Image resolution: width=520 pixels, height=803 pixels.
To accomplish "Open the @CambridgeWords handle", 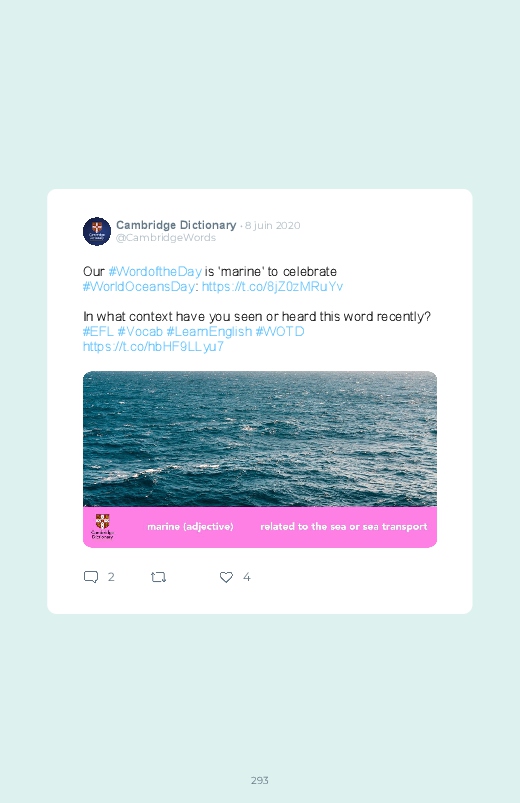I will pyautogui.click(x=166, y=238).
